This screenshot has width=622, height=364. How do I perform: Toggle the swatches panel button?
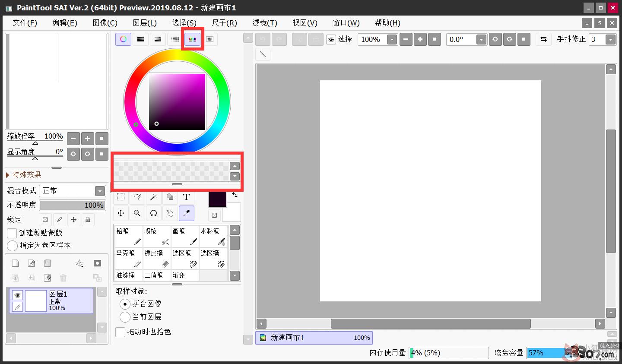pos(192,39)
